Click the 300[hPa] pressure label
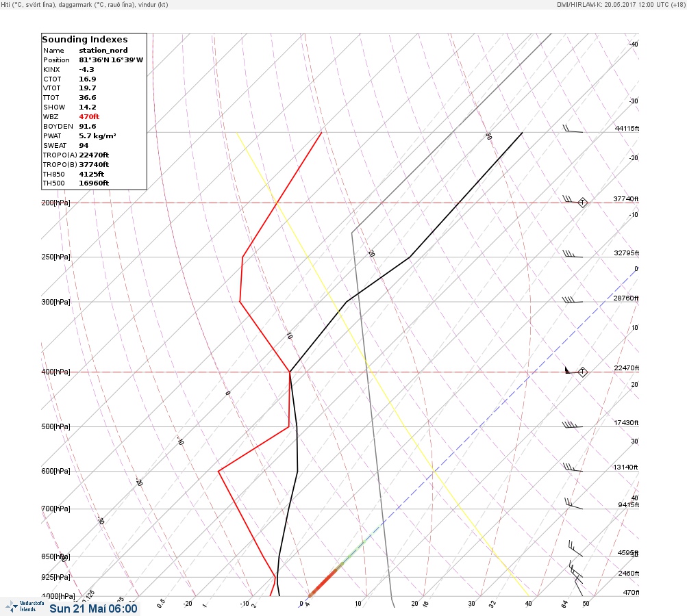The height and width of the screenshot is (616, 687). click(x=55, y=302)
